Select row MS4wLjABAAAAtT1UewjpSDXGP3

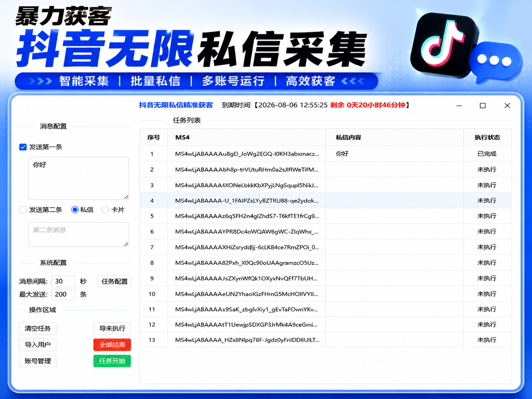point(326,325)
